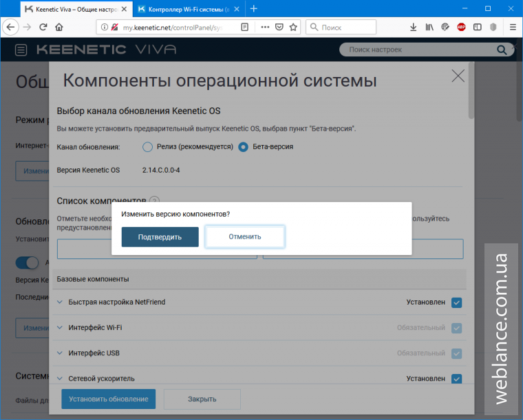Toggle the Интерфейс USB checkbox
Viewport: 523px width, 420px height.
pos(456,353)
